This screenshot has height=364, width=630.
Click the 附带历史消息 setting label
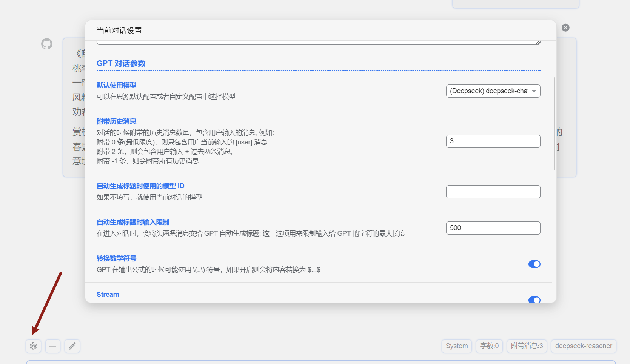[x=116, y=121]
